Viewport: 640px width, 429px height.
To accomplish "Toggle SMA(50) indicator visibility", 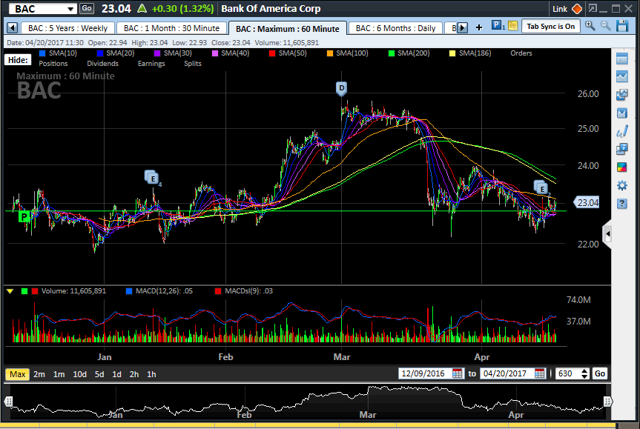I will (288, 53).
